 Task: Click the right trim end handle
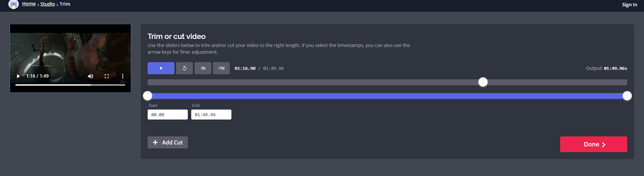click(x=627, y=96)
